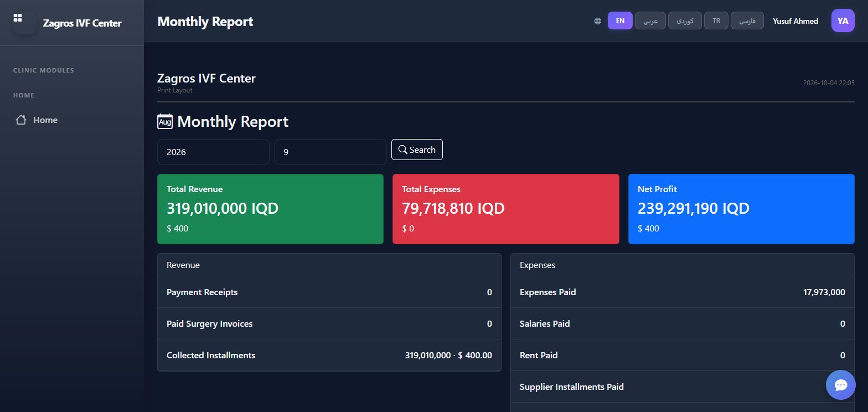Click the Collected Installments row label
Viewport: 868px width, 412px height.
(x=211, y=355)
